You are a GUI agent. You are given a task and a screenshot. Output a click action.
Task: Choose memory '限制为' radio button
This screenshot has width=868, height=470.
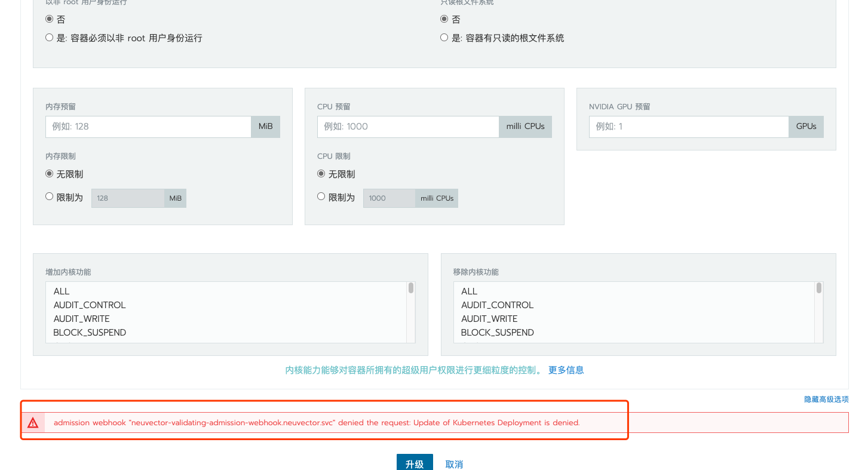tap(50, 196)
